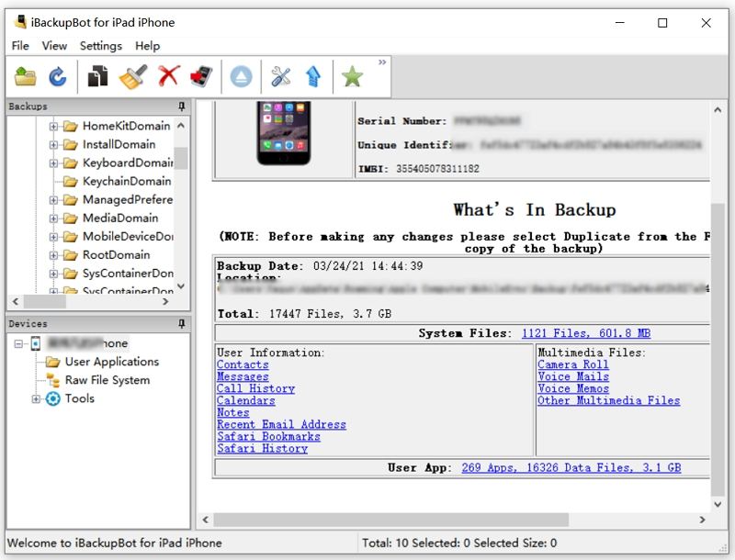Select the Tools gear node under Devices
Screen dimensions: 735x560
[x=82, y=398]
